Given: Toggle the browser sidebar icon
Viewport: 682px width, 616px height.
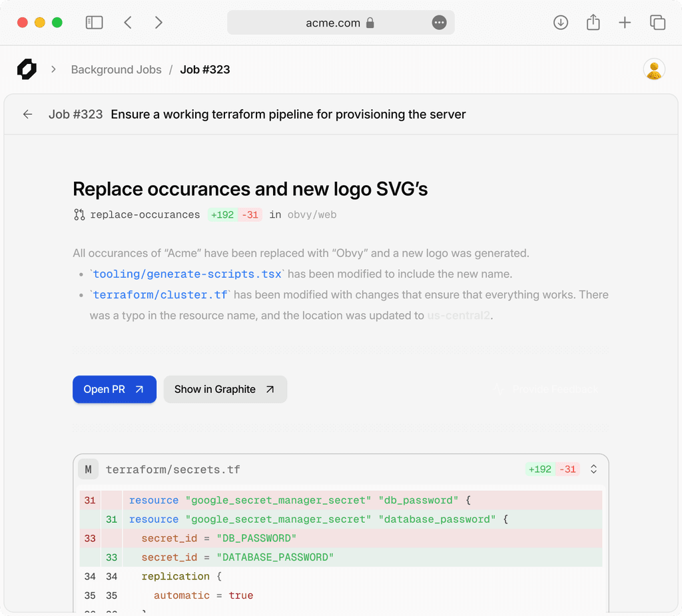Looking at the screenshot, I should (x=94, y=23).
